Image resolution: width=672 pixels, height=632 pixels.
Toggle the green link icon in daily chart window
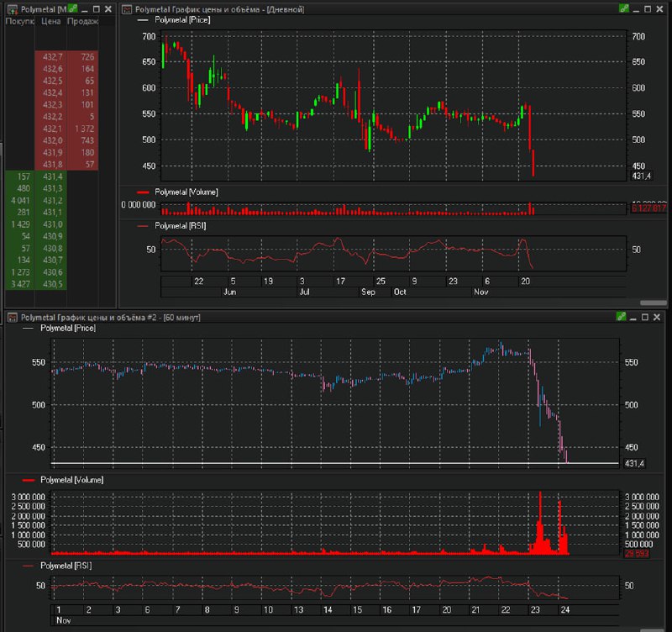click(624, 8)
